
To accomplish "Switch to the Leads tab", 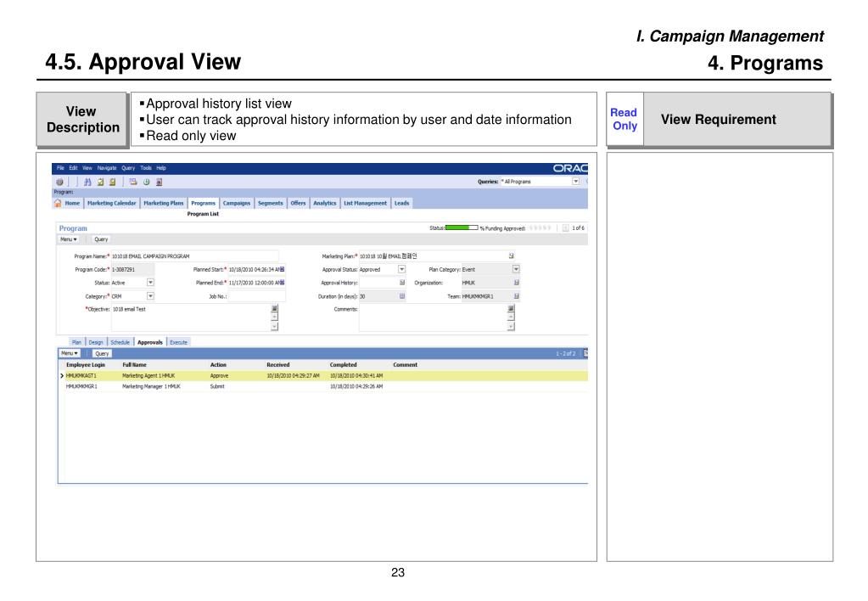I will [402, 203].
